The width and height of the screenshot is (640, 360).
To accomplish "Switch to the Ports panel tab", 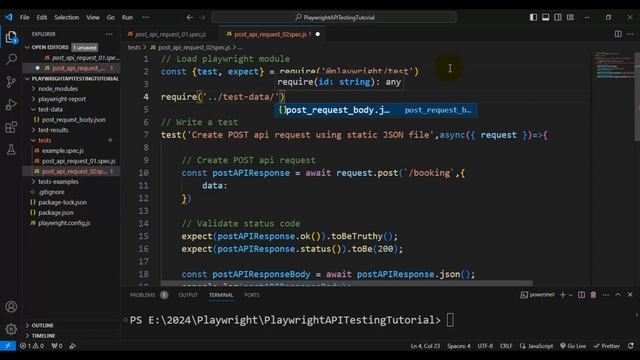I will (x=252, y=295).
